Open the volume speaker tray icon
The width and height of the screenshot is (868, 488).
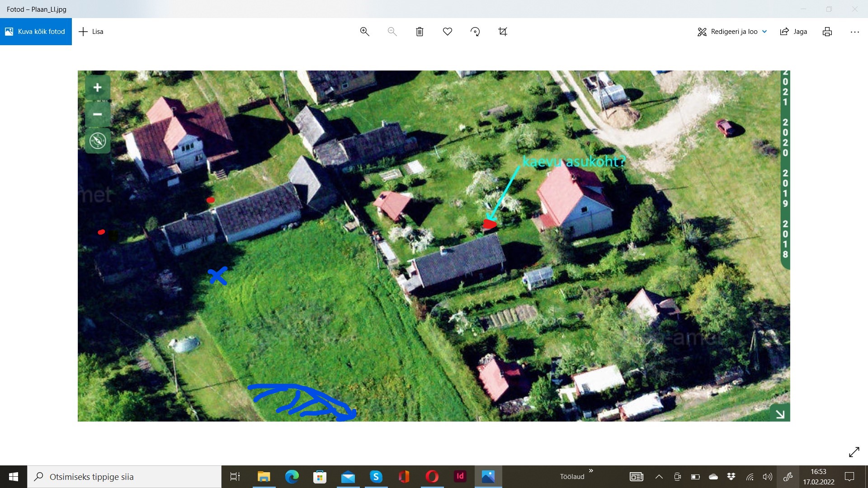point(767,477)
